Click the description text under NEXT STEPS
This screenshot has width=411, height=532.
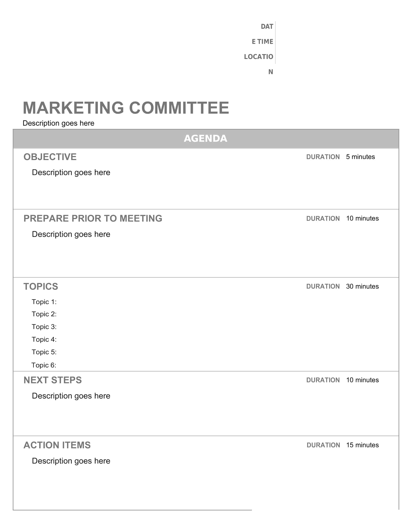pyautogui.click(x=71, y=396)
